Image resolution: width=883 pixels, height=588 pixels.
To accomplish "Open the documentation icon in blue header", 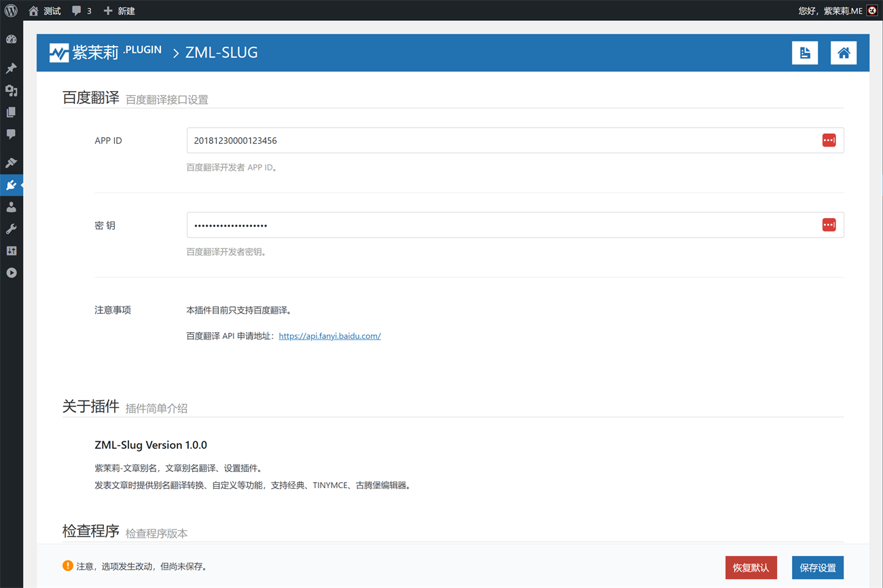I will click(x=805, y=53).
